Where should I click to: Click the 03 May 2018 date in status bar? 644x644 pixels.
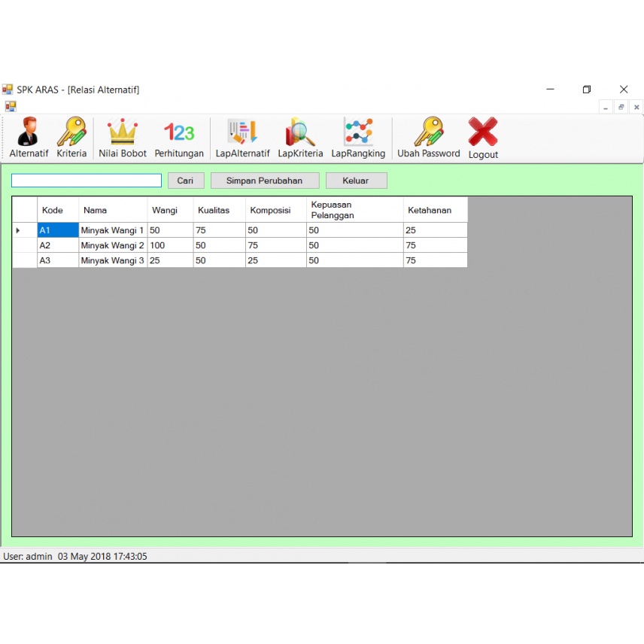pos(84,556)
